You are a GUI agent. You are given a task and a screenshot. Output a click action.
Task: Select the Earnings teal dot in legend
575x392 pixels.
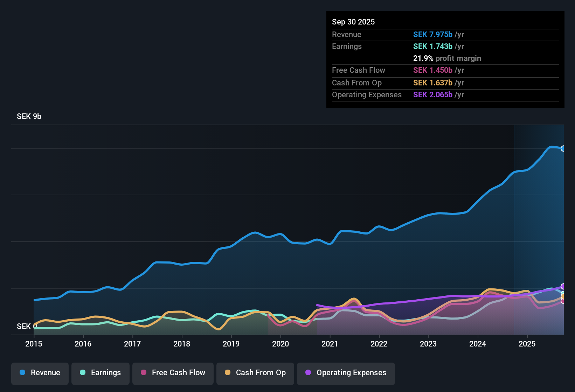[83, 373]
